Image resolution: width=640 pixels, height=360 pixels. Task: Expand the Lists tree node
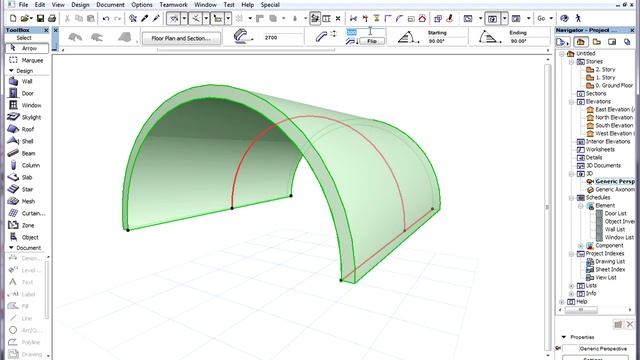click(x=572, y=286)
